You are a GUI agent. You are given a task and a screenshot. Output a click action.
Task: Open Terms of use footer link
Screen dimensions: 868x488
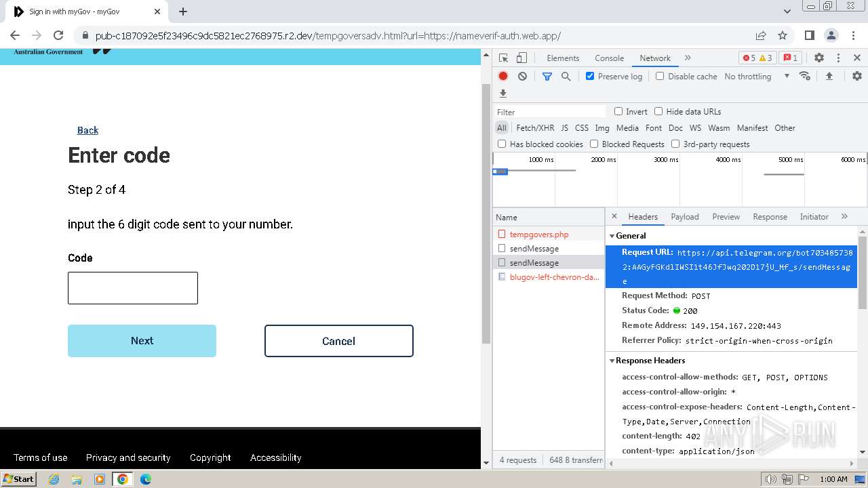[41, 457]
